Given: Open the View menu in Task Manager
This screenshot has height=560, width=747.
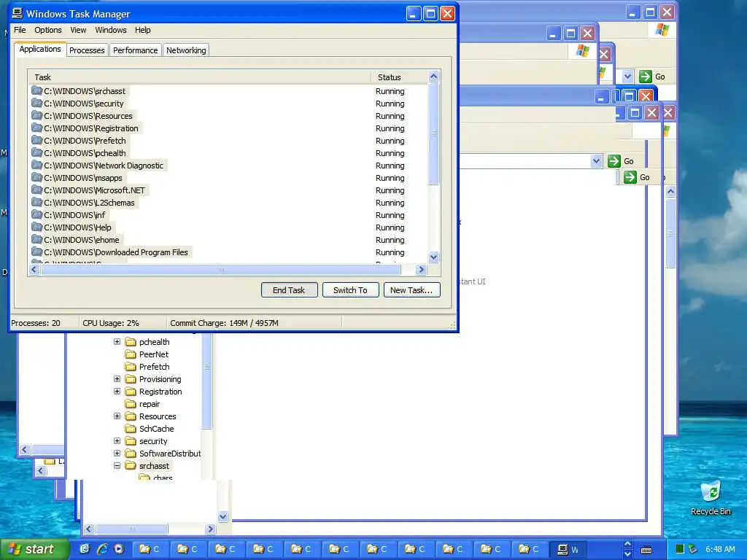Looking at the screenshot, I should coord(78,29).
